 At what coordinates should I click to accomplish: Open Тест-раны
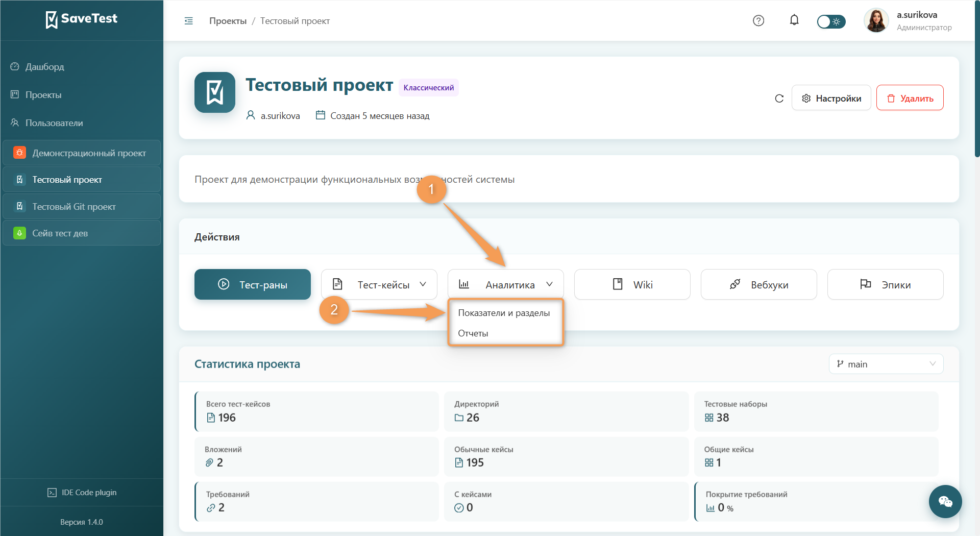253,284
